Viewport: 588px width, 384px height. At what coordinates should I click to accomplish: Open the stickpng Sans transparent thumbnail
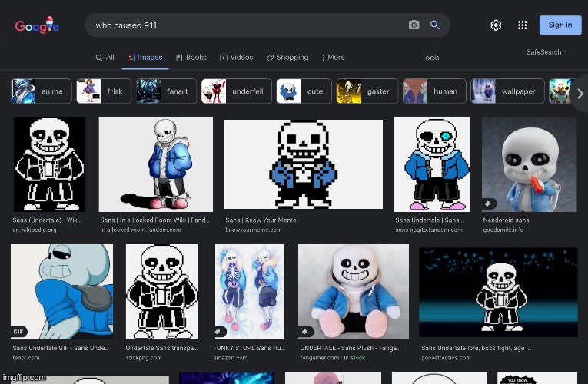162,292
